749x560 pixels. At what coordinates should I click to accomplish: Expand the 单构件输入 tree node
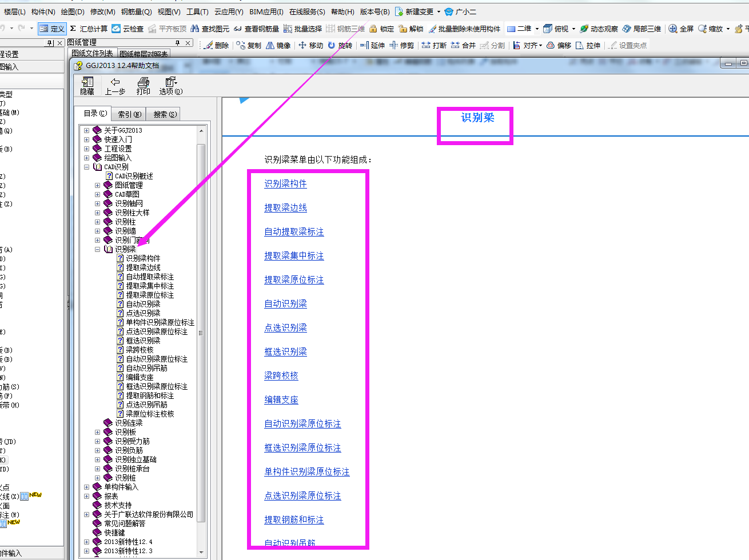86,487
